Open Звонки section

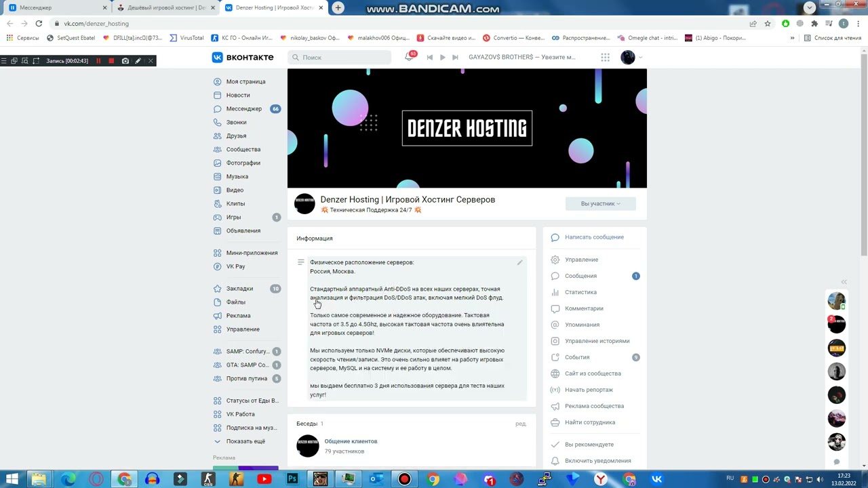point(236,122)
